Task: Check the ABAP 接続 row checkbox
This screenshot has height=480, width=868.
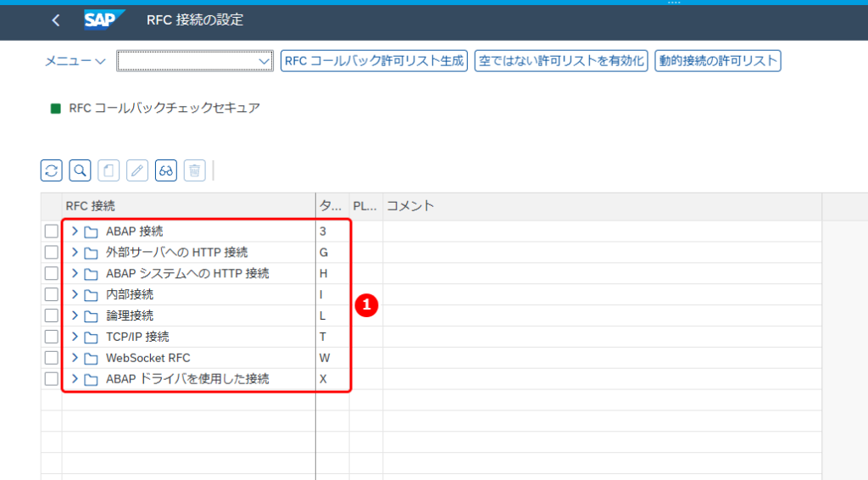Action: tap(52, 232)
